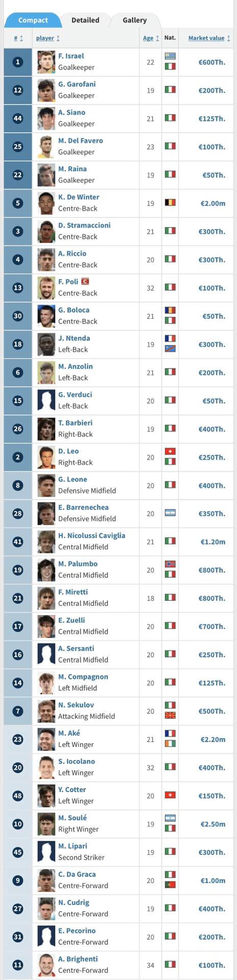This screenshot has width=237, height=980.
Task: Click the Argentina flag for E. Barrenechea
Action: 170,513
